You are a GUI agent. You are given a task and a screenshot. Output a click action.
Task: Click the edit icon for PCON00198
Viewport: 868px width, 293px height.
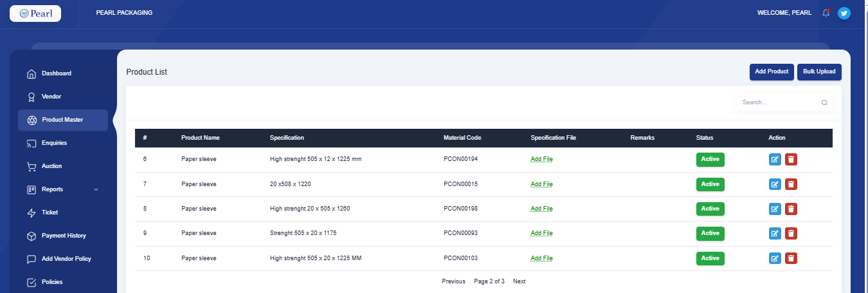[775, 209]
